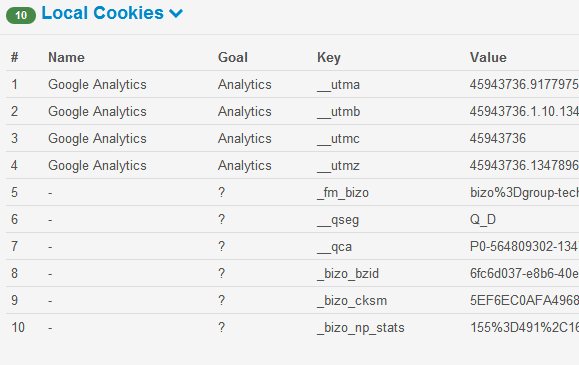Select the Value column header

488,57
